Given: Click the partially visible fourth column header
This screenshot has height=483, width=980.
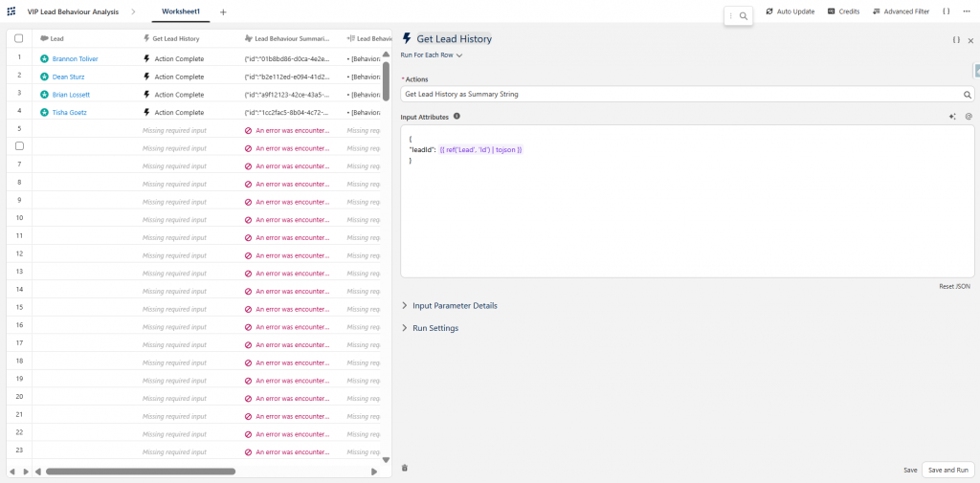Looking at the screenshot, I should 368,38.
